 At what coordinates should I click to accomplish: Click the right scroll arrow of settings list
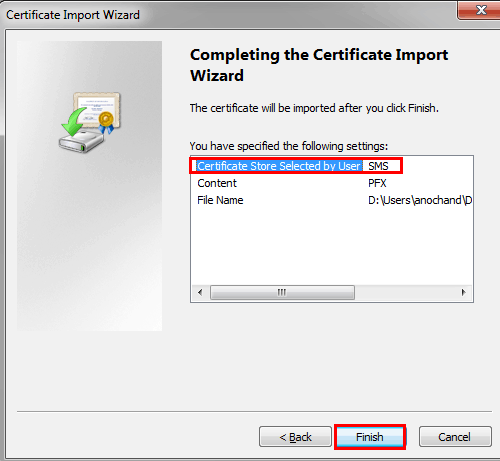464,292
